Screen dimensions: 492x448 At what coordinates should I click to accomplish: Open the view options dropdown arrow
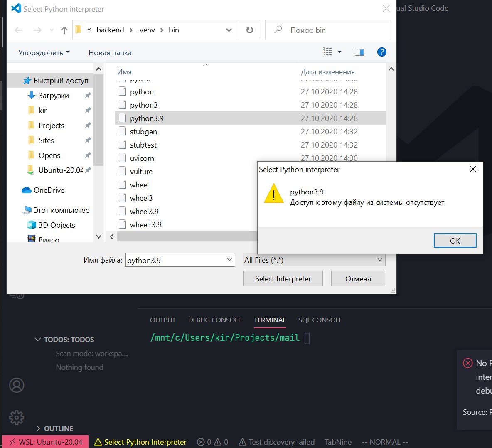[x=339, y=52]
